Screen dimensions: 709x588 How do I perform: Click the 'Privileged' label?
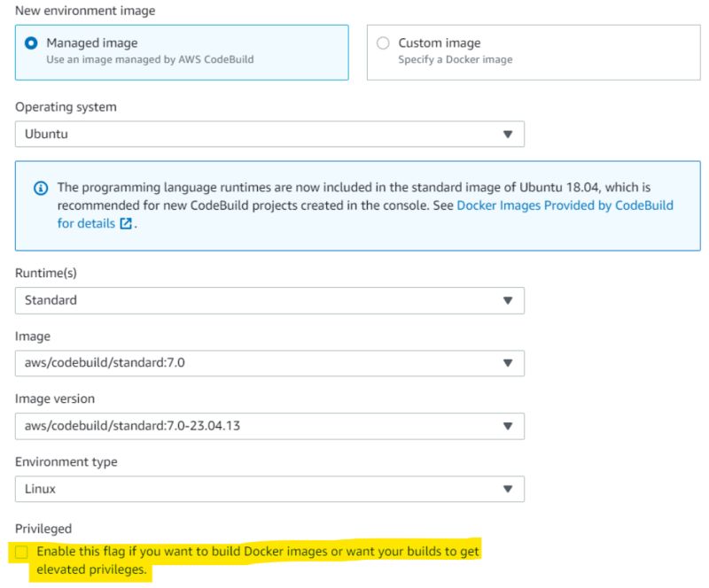[x=43, y=529]
